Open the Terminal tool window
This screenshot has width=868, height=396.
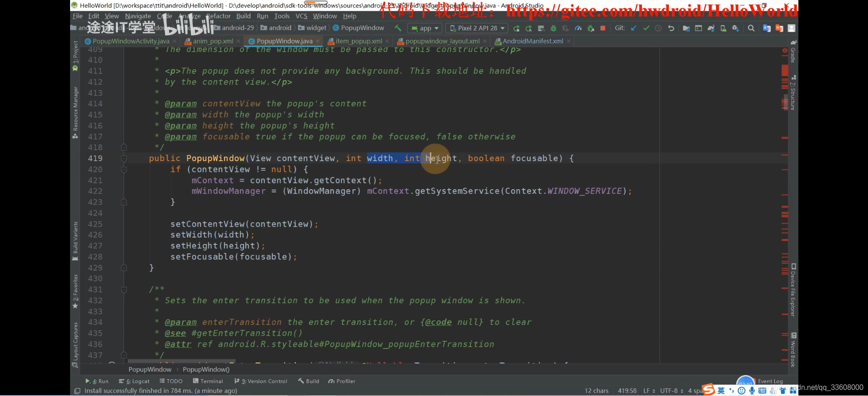[x=208, y=381]
